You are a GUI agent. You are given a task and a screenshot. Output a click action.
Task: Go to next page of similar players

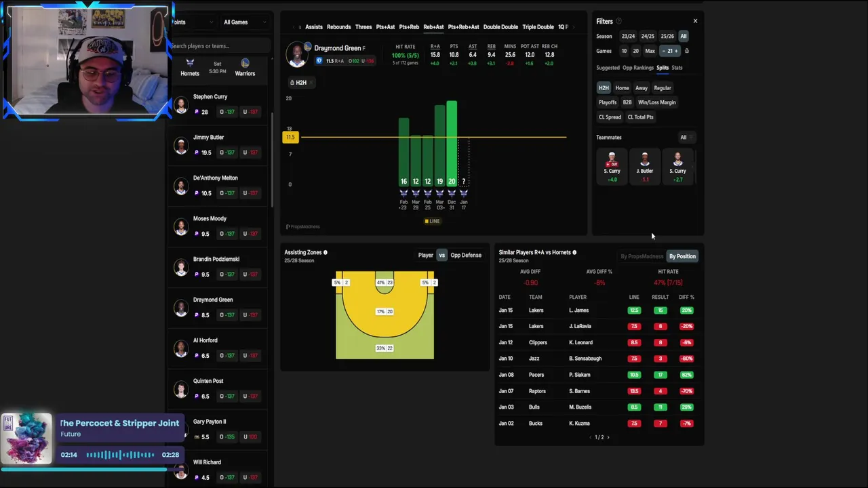(608, 437)
